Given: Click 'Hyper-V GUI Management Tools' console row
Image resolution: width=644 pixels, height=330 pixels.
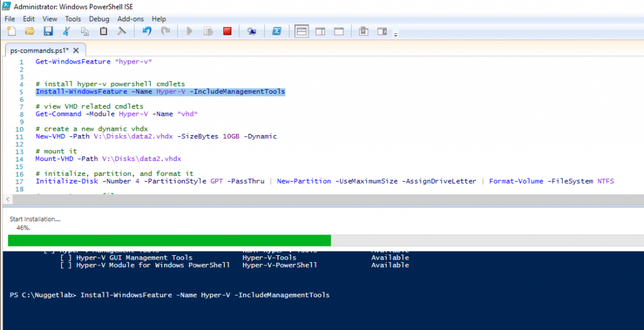Looking at the screenshot, I should [x=234, y=258].
